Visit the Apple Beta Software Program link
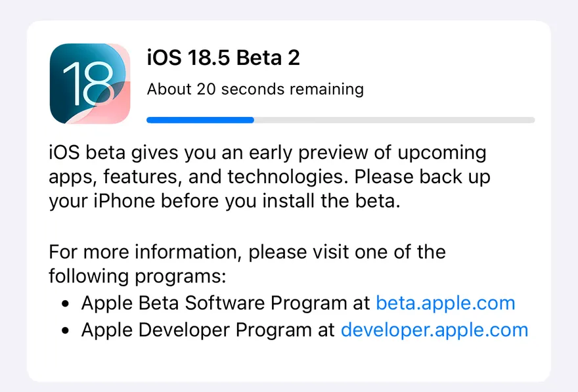This screenshot has width=578, height=392. (x=445, y=303)
